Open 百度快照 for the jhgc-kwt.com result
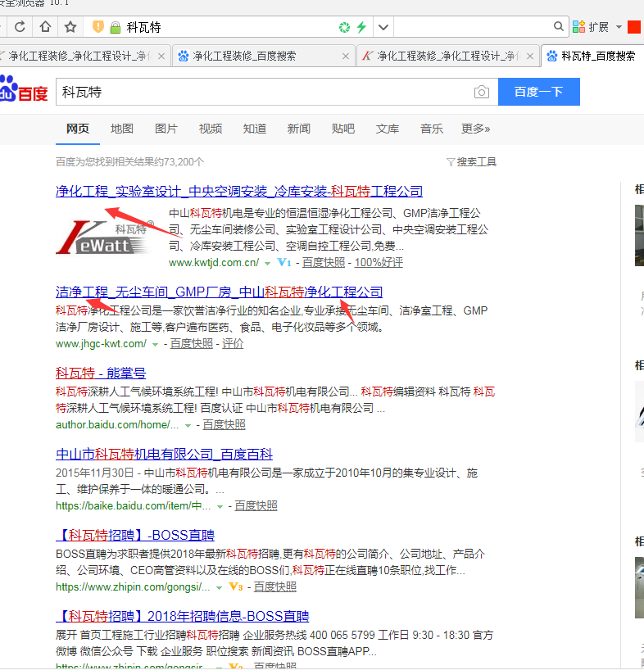The image size is (644, 670). point(192,344)
